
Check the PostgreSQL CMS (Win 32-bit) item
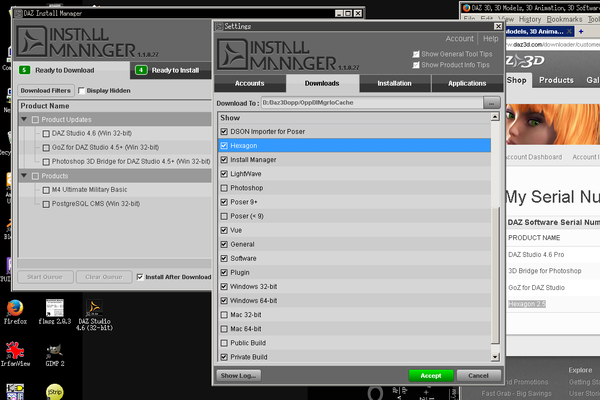click(x=46, y=204)
